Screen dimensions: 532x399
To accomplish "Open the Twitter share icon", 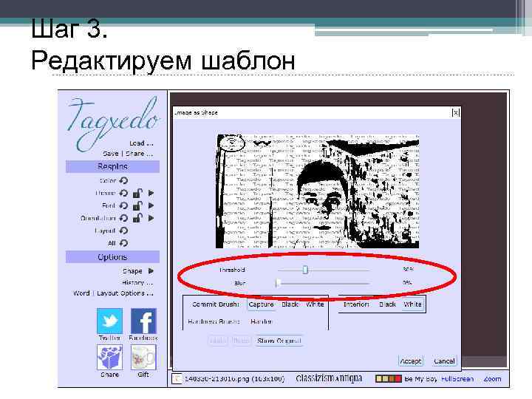I will 109,321.
